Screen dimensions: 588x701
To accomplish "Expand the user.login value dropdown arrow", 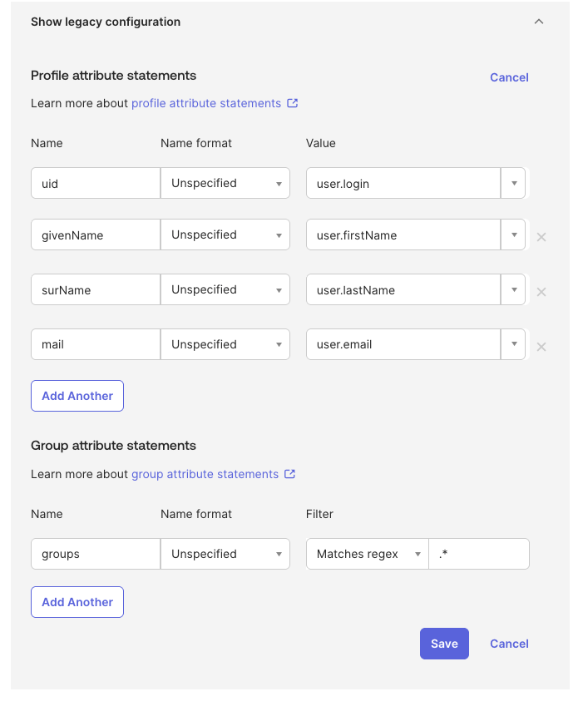I will click(513, 183).
